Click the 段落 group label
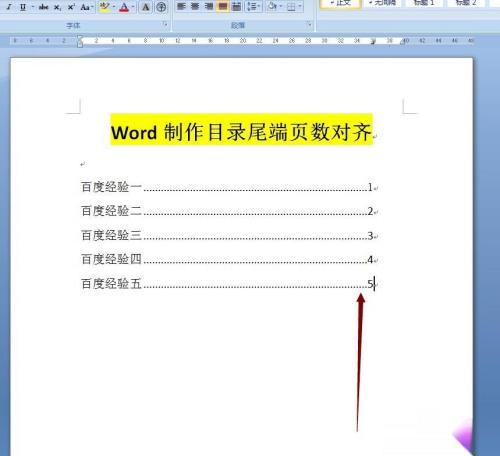Screen dimensions: 500x456 (x=238, y=25)
